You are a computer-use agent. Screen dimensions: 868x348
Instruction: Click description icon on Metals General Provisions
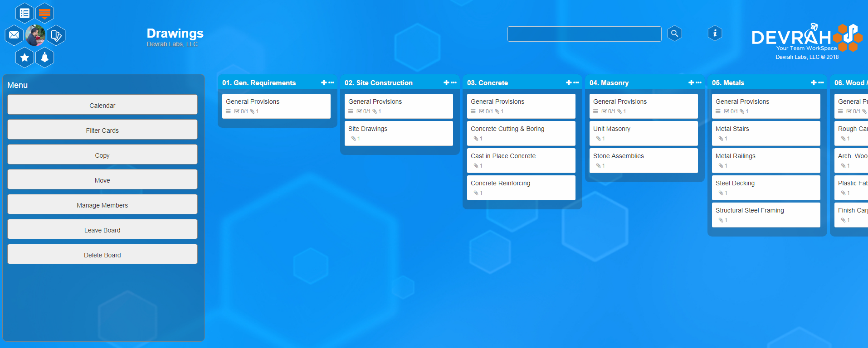click(x=718, y=111)
